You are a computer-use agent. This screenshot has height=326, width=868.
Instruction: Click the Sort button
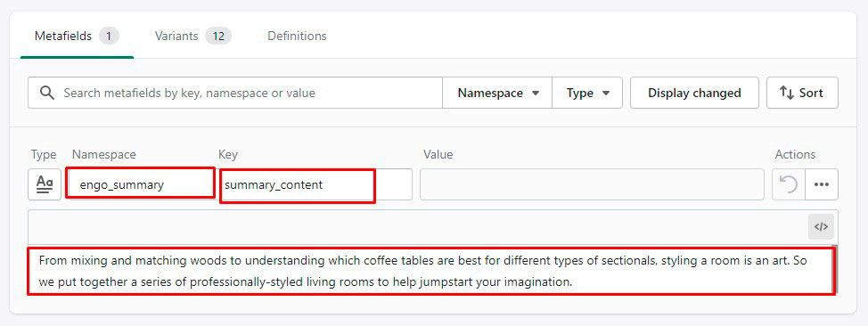click(x=802, y=93)
